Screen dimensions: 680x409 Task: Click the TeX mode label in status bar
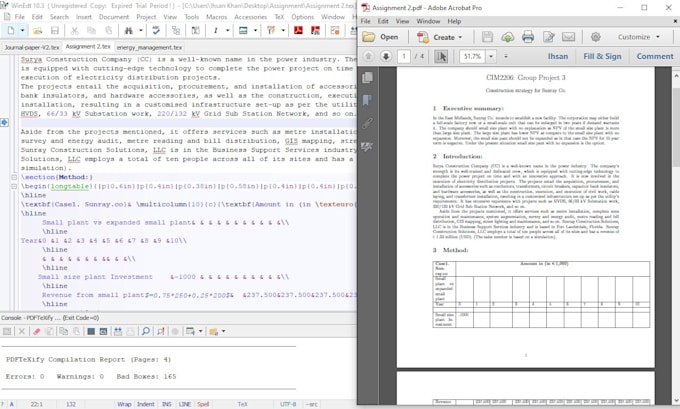pyautogui.click(x=242, y=404)
